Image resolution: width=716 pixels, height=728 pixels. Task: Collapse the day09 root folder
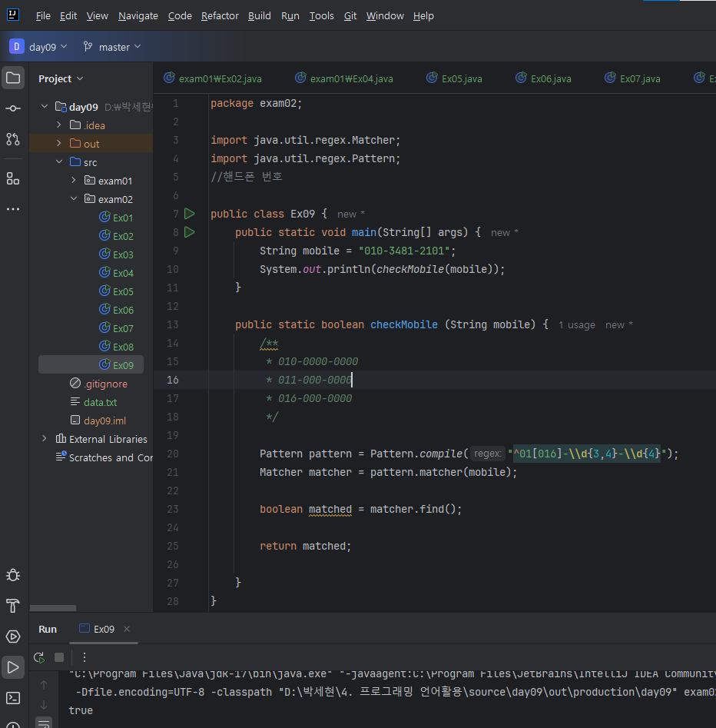[45, 106]
